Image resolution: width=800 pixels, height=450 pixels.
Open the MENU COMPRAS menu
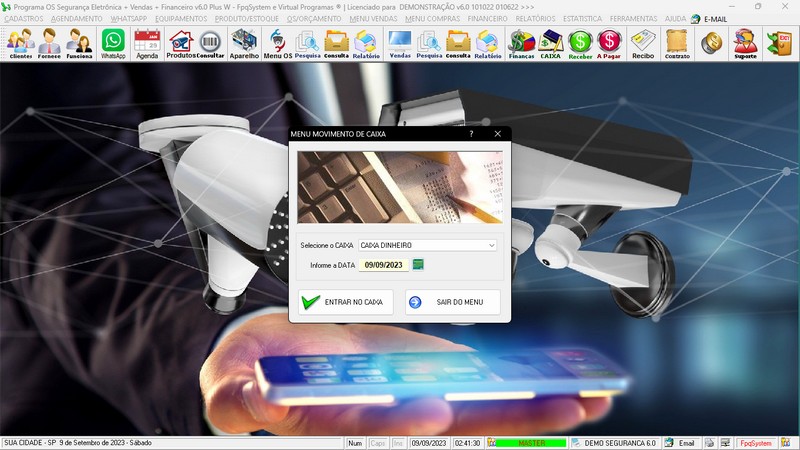click(433, 19)
